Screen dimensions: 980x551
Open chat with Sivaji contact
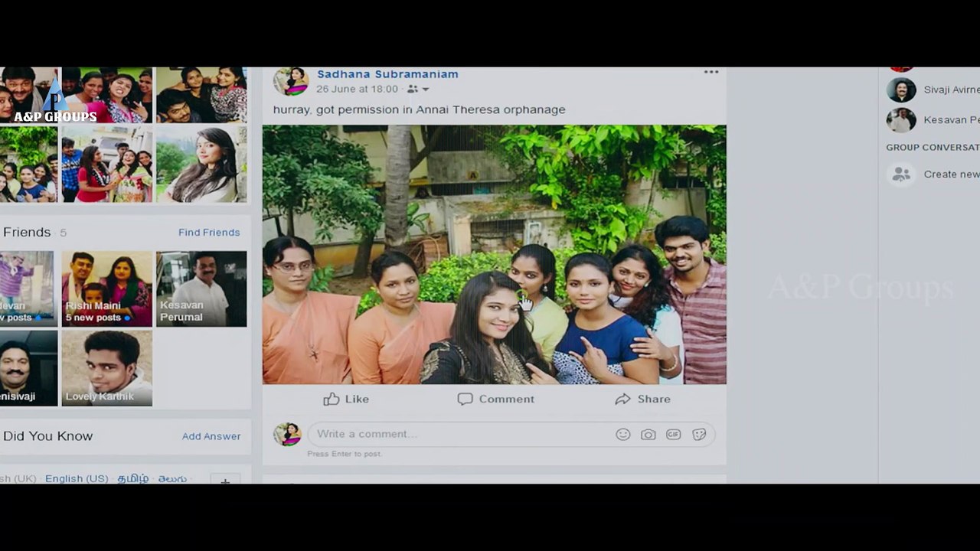933,90
